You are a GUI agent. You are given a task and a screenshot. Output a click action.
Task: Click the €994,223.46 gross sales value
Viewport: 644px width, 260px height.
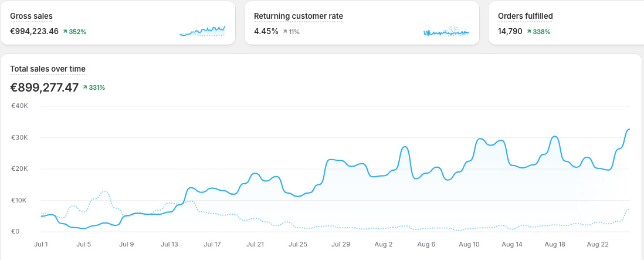pyautogui.click(x=34, y=31)
